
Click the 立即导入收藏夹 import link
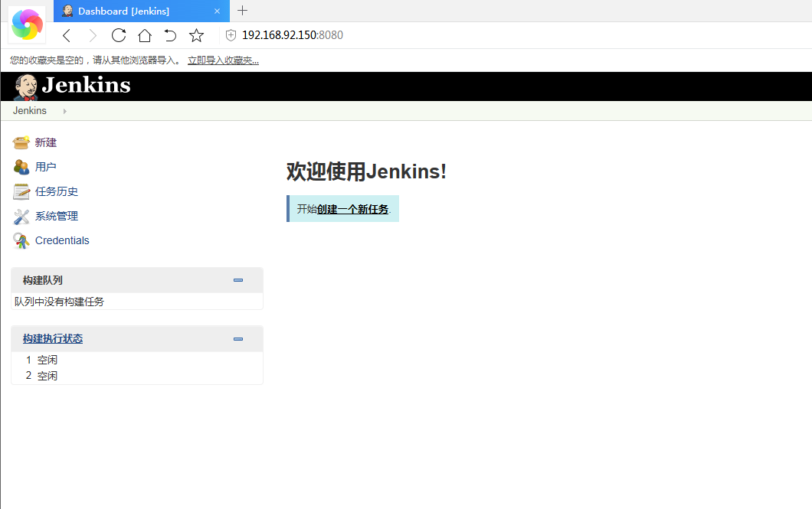click(x=223, y=60)
